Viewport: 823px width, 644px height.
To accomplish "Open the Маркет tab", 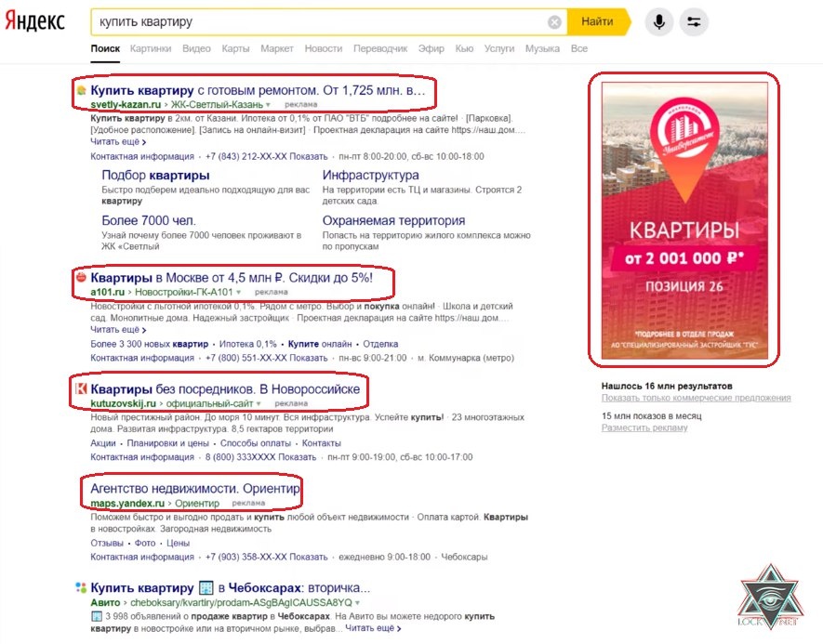I will click(276, 48).
